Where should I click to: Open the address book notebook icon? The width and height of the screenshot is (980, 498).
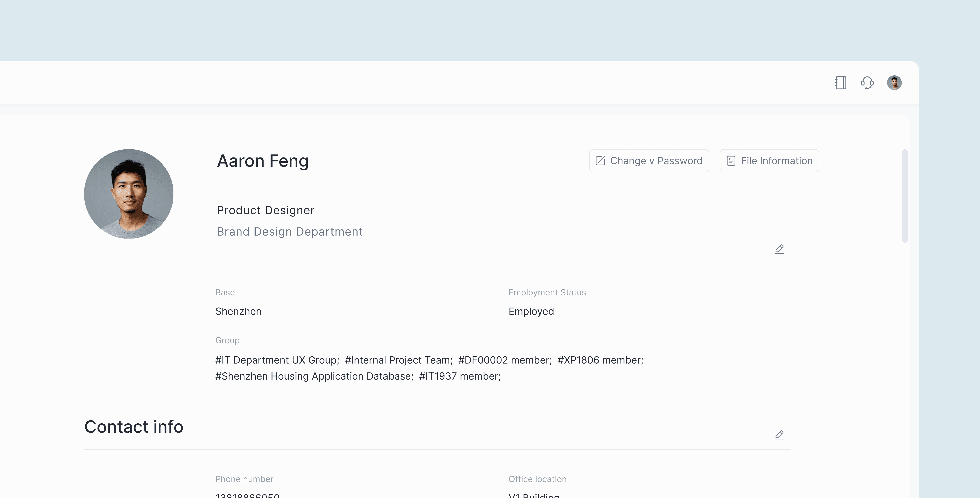tap(840, 83)
